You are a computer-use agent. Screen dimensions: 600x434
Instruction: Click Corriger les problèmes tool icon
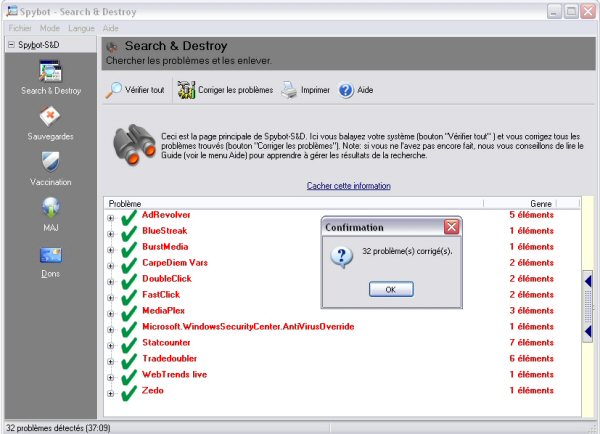186,90
